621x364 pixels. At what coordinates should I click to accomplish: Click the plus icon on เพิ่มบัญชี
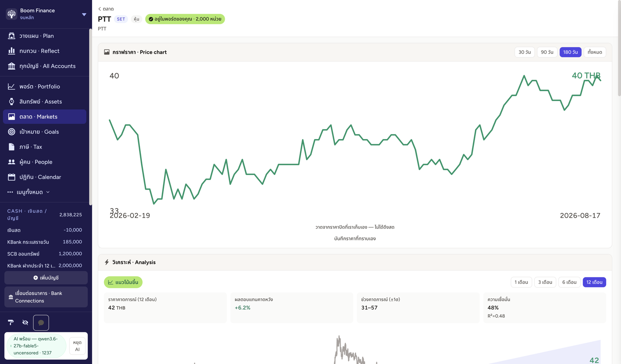click(36, 278)
